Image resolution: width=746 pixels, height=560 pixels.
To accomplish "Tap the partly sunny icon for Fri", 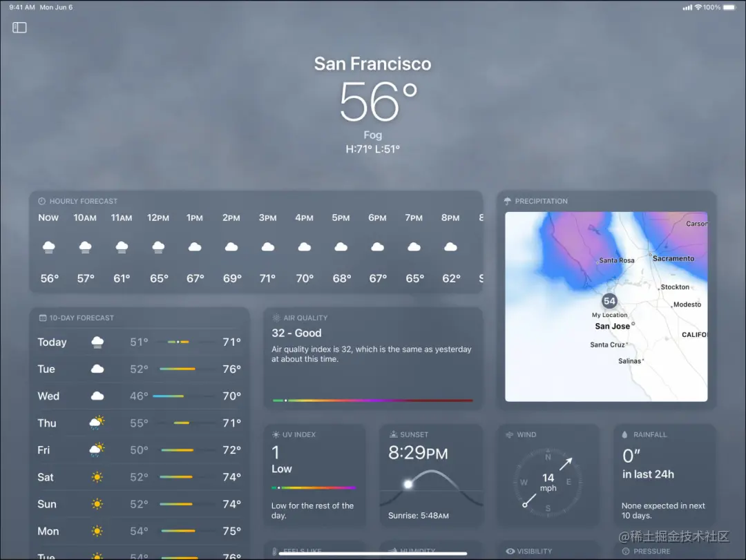I will (x=97, y=450).
